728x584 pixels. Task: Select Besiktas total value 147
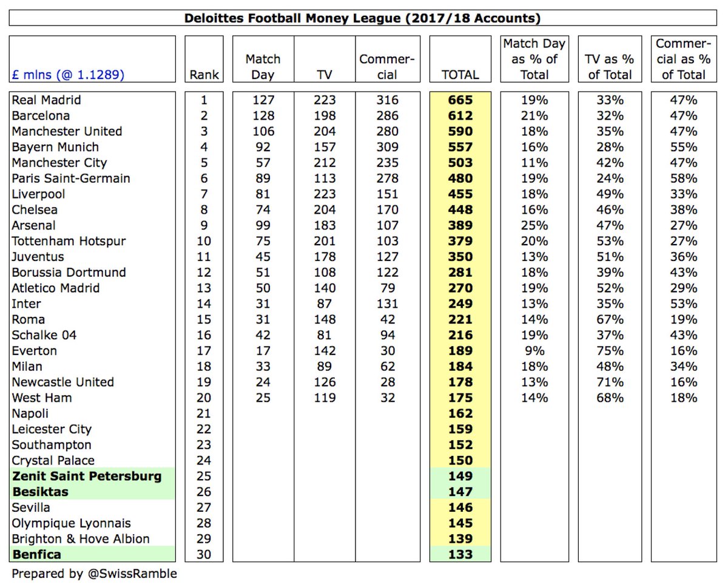tap(460, 492)
